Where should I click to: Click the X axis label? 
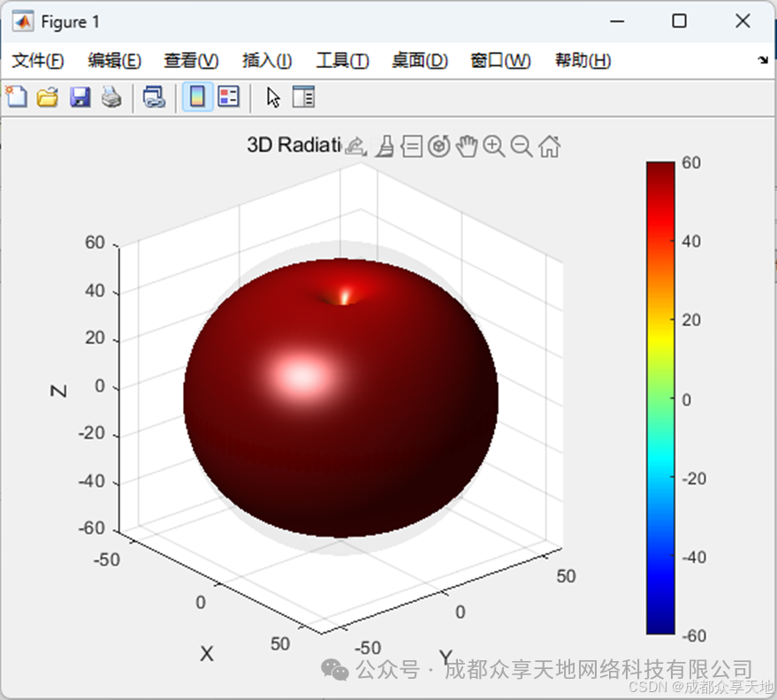[x=207, y=653]
